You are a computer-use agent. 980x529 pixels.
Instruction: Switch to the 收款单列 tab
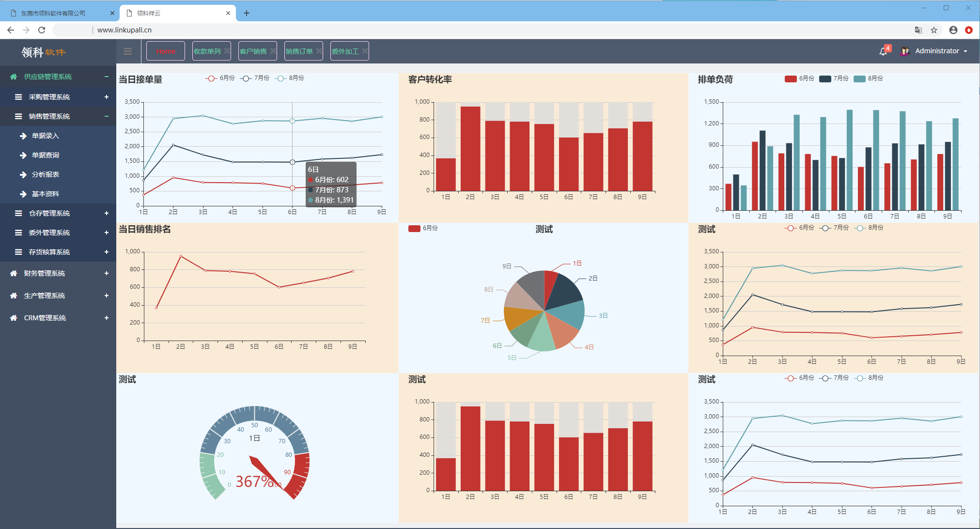click(207, 51)
